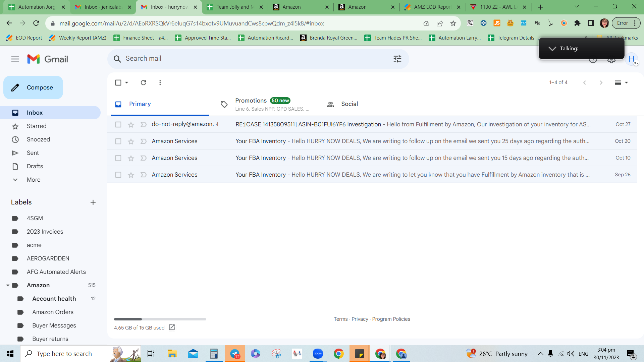Open the Program Policies link
The width and height of the screenshot is (644, 362).
[x=391, y=319]
